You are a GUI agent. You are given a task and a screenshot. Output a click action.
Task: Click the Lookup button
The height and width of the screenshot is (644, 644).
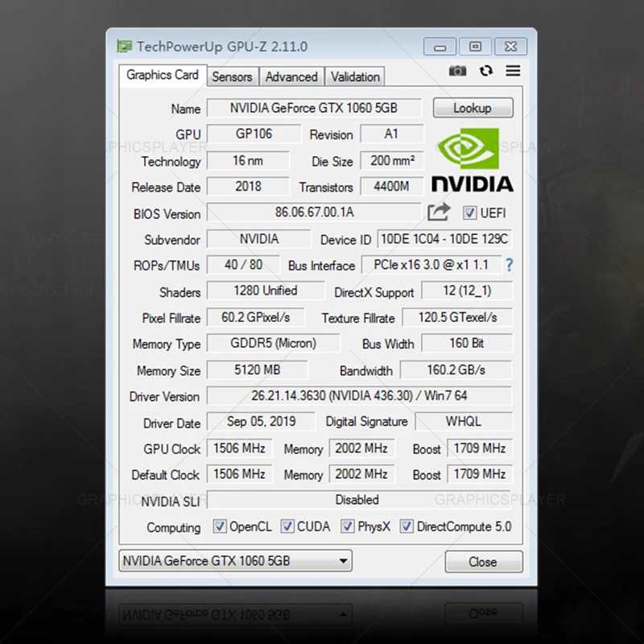coord(473,108)
